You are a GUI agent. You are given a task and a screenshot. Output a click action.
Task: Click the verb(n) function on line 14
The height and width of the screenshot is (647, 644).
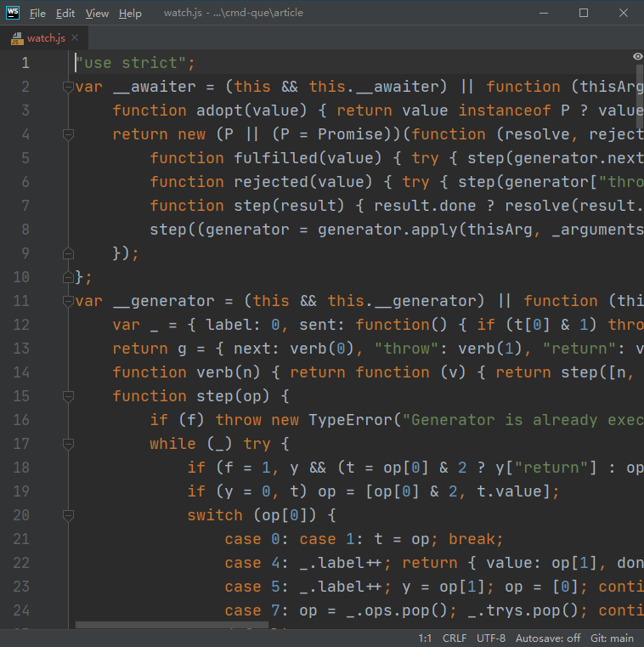[x=229, y=372]
